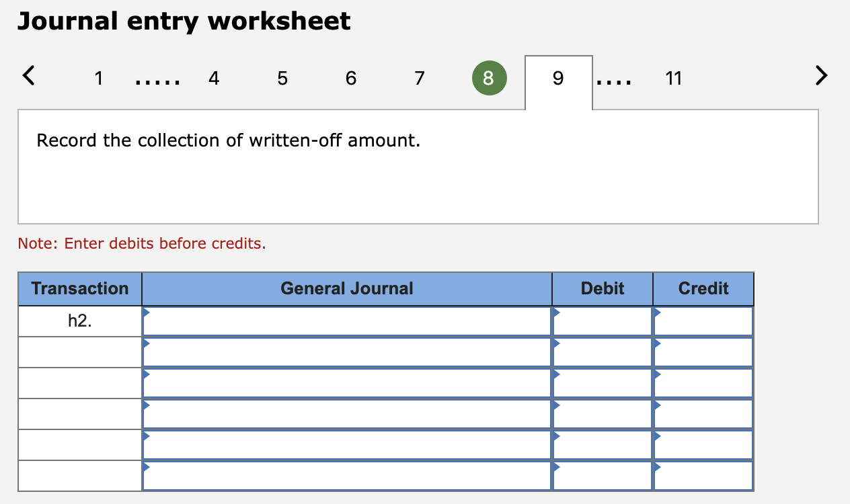Click the Credit field in fifth row
Screen dimensions: 850x504
(703, 445)
